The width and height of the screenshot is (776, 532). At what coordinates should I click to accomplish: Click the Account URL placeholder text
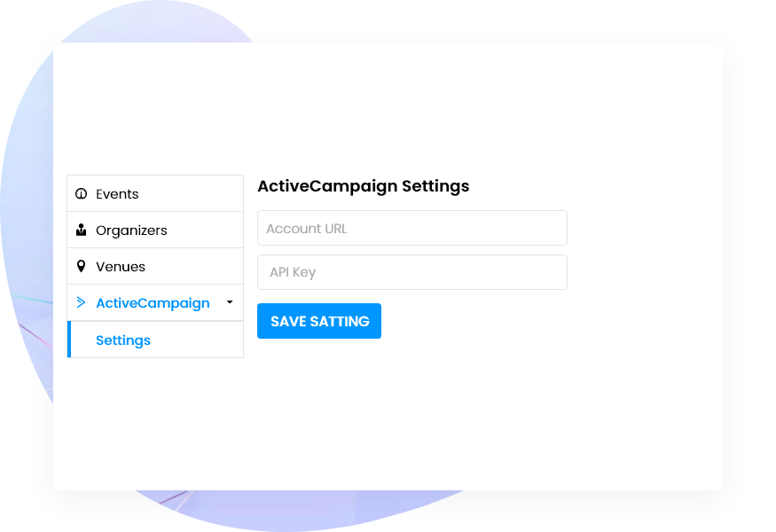pyautogui.click(x=307, y=228)
